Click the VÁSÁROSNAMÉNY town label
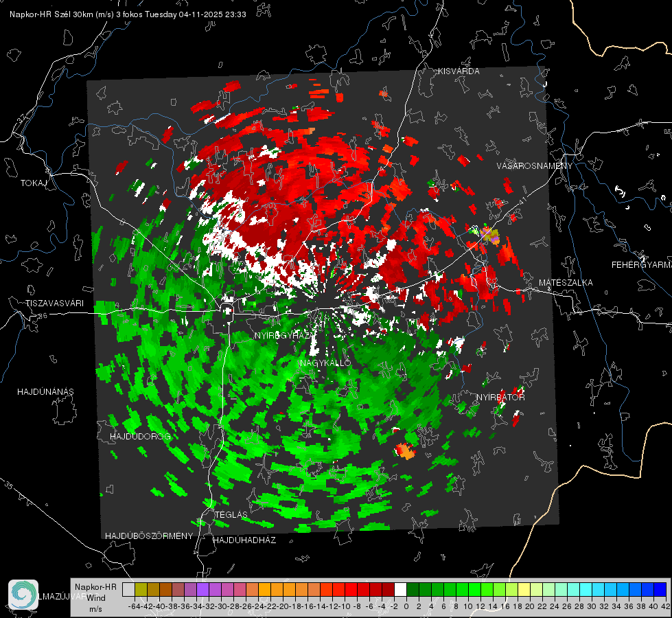 [535, 166]
